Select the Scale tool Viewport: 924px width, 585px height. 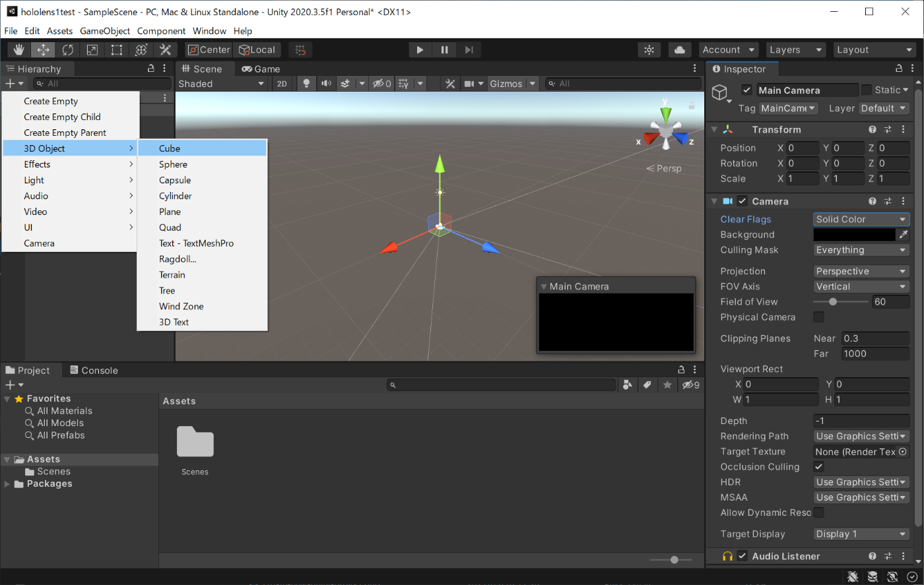tap(92, 49)
